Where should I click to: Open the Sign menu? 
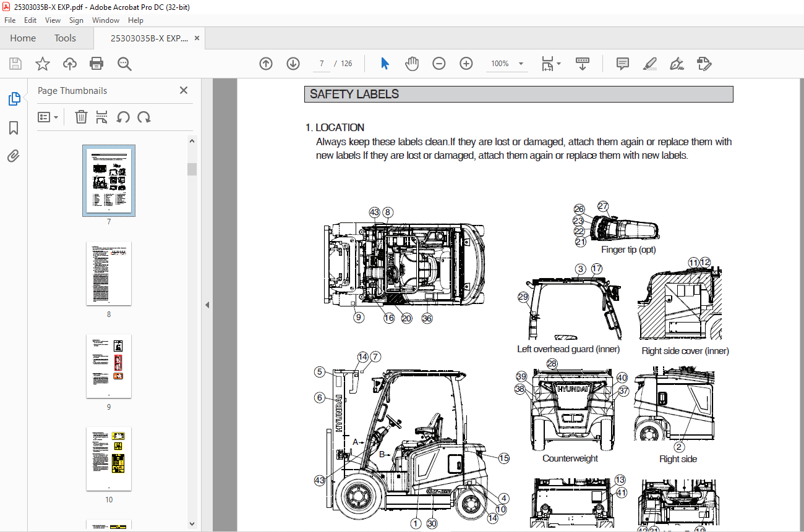76,20
